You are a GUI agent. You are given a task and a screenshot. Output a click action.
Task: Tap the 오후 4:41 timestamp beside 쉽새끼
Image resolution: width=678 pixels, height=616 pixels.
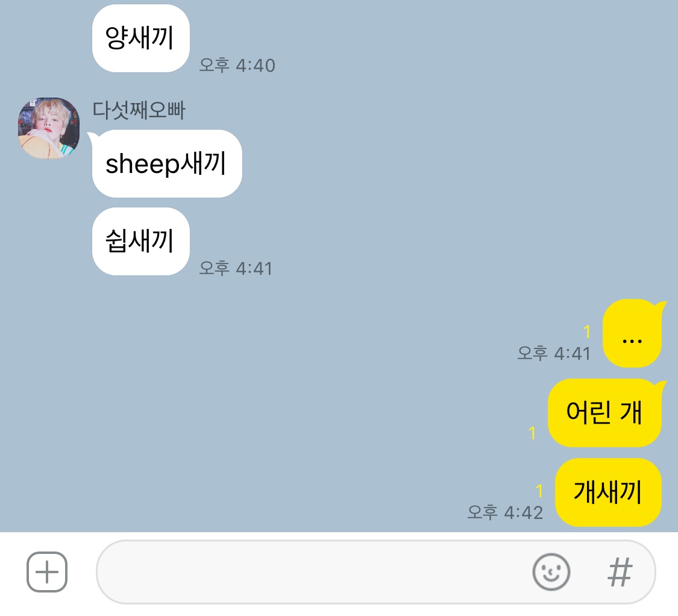point(236,268)
